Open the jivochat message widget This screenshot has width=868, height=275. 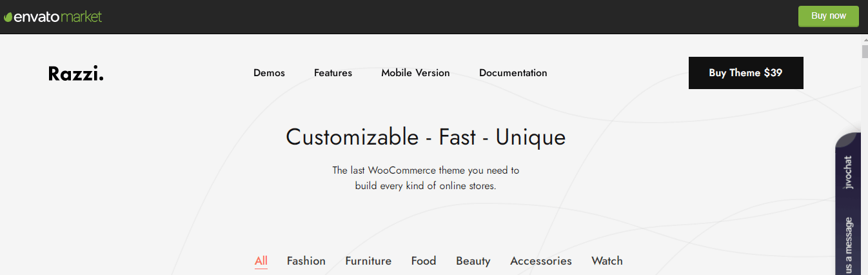pyautogui.click(x=848, y=204)
